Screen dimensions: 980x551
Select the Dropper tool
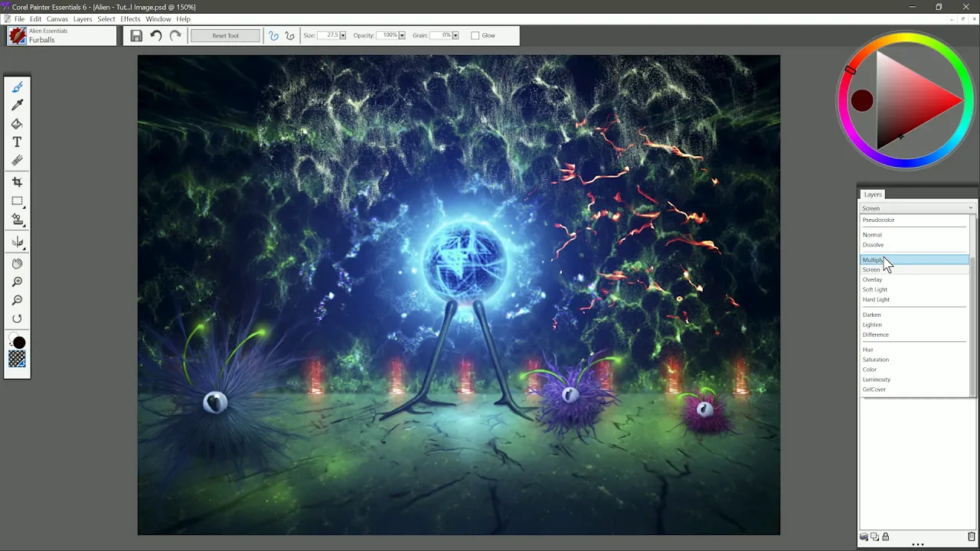coord(17,106)
